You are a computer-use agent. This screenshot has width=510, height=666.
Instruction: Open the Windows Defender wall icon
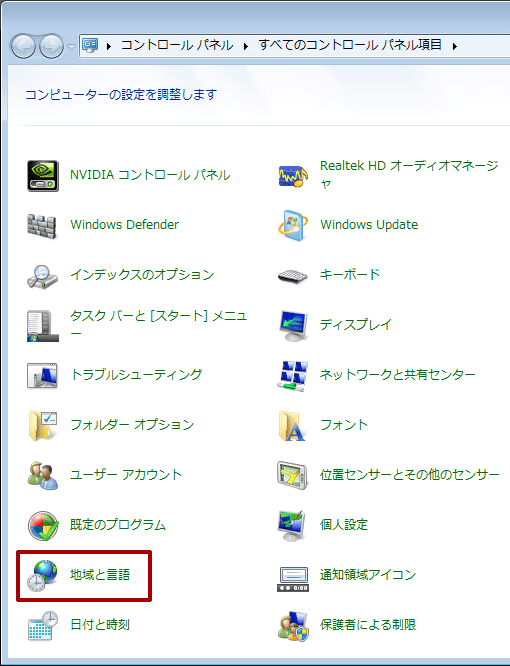(x=42, y=226)
